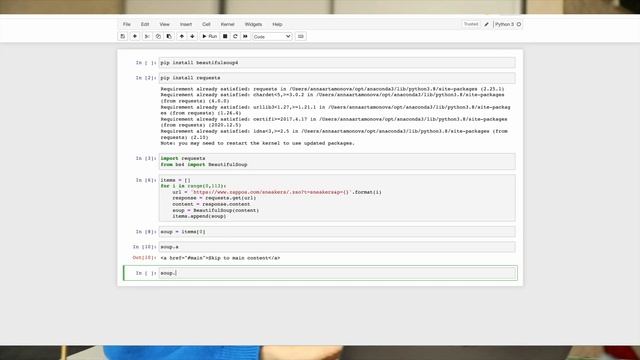Click into the pip install beautifulsoup4 cell
This screenshot has width=640, height=360.
pyautogui.click(x=337, y=63)
